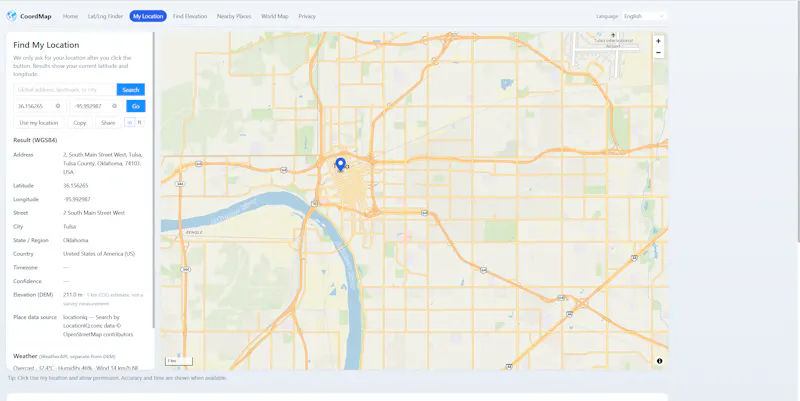Switch elevation units to meters
800x401 pixels.
click(130, 122)
